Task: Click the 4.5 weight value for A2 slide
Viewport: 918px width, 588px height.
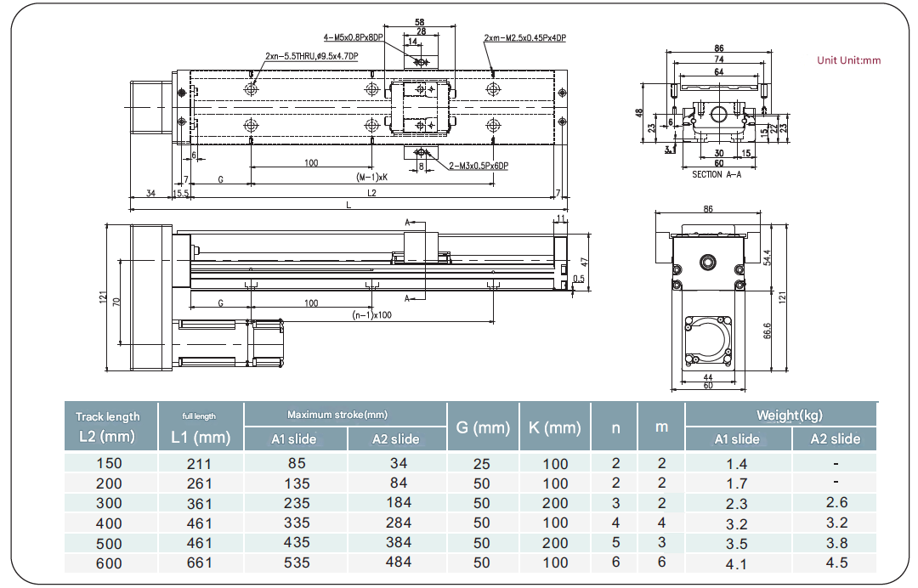Action: tap(836, 563)
